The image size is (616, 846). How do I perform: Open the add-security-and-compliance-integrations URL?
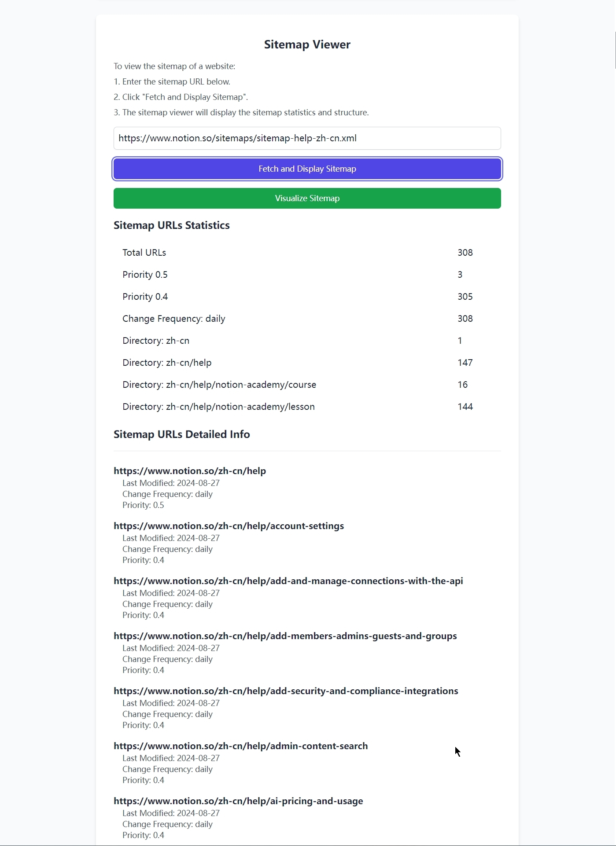point(286,691)
